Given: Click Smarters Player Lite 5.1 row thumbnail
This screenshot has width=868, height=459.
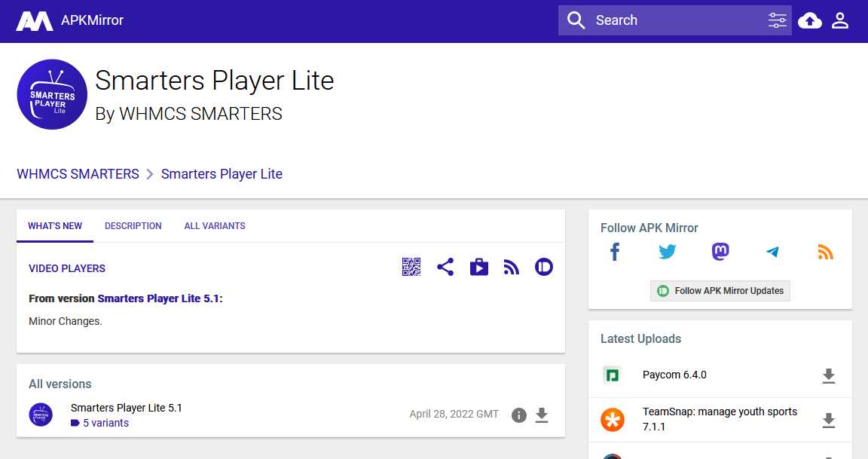Looking at the screenshot, I should pos(41,415).
